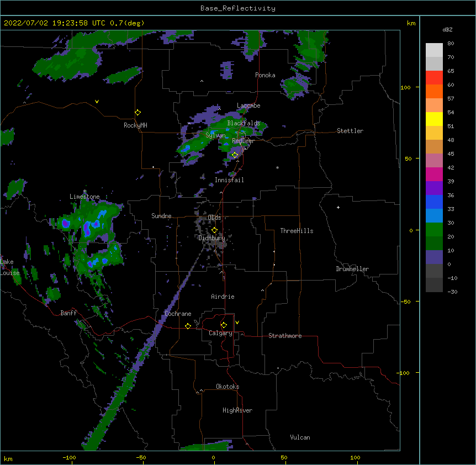The width and height of the screenshot is (476, 465).
Task: Select the yellow diamond marker below RedDeer
Action: tap(235, 155)
